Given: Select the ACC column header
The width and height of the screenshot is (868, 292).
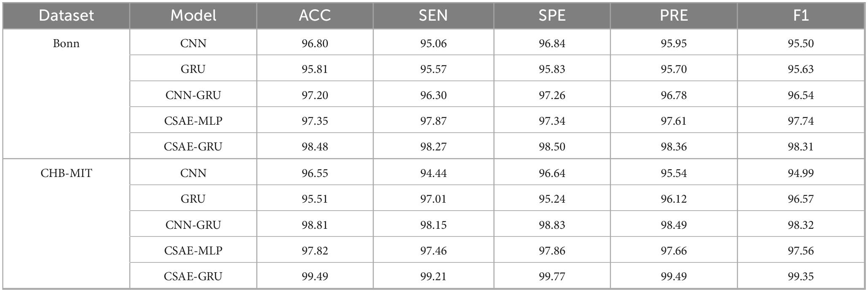Looking at the screenshot, I should pyautogui.click(x=315, y=16).
